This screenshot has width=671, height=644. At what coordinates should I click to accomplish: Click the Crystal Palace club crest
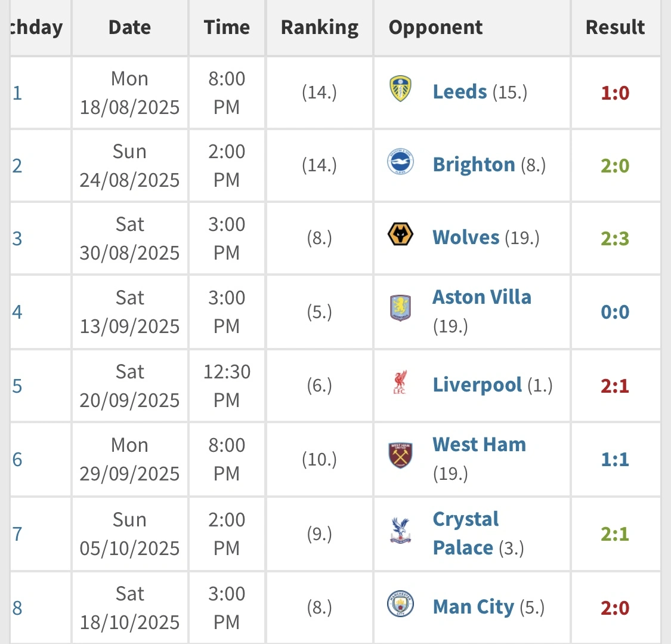[400, 530]
